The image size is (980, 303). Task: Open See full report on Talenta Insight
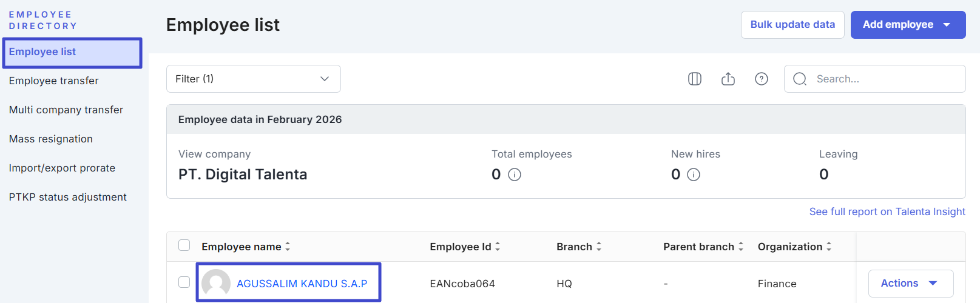pyautogui.click(x=887, y=211)
